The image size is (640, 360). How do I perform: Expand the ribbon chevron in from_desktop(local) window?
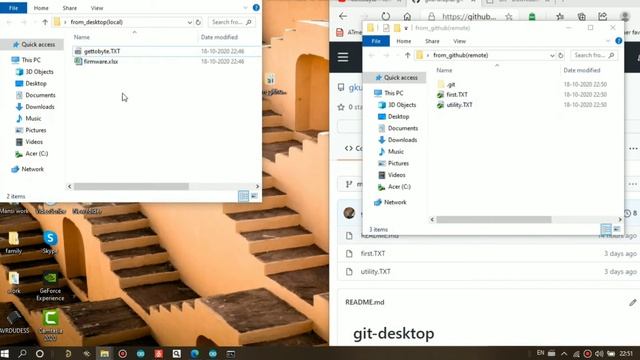[x=245, y=7]
